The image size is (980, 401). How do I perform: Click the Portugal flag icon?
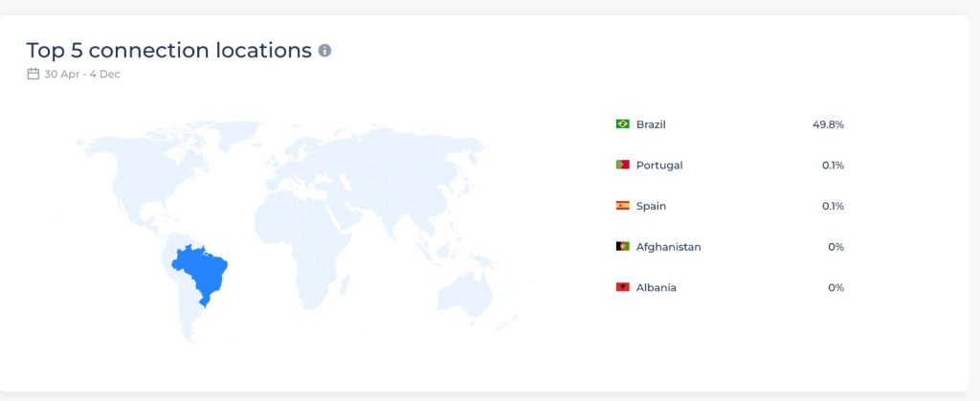pos(622,165)
